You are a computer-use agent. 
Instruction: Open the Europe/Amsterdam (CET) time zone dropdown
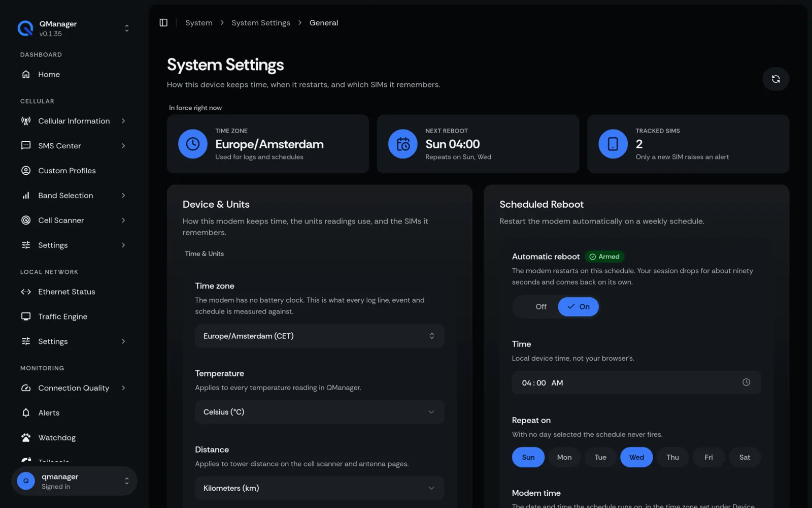coord(320,336)
